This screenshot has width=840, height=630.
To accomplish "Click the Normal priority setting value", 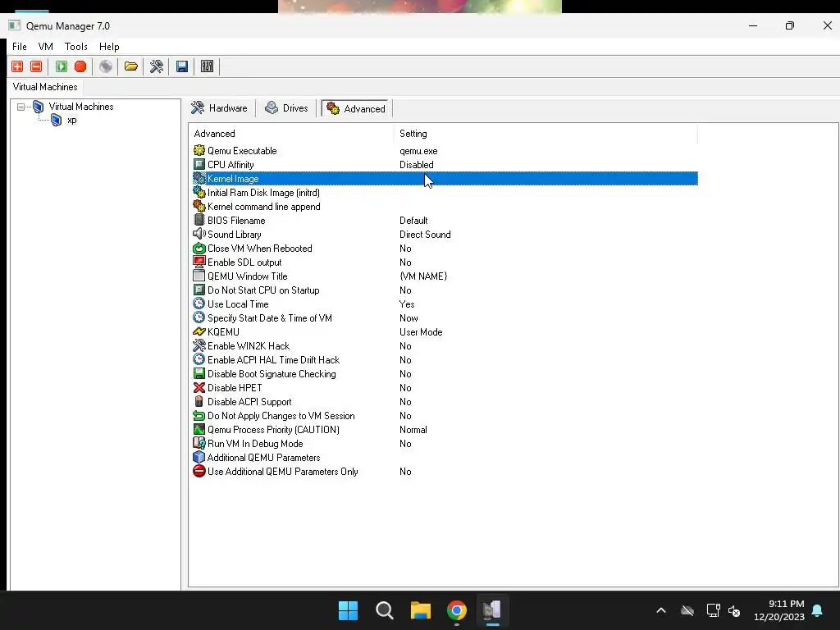I will coord(413,429).
